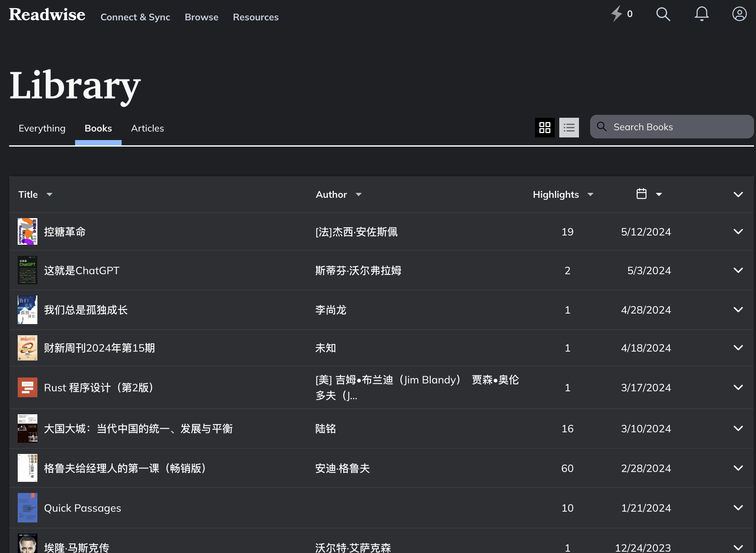Focus the Search Books input field
Image resolution: width=756 pixels, height=553 pixels.
(x=672, y=127)
